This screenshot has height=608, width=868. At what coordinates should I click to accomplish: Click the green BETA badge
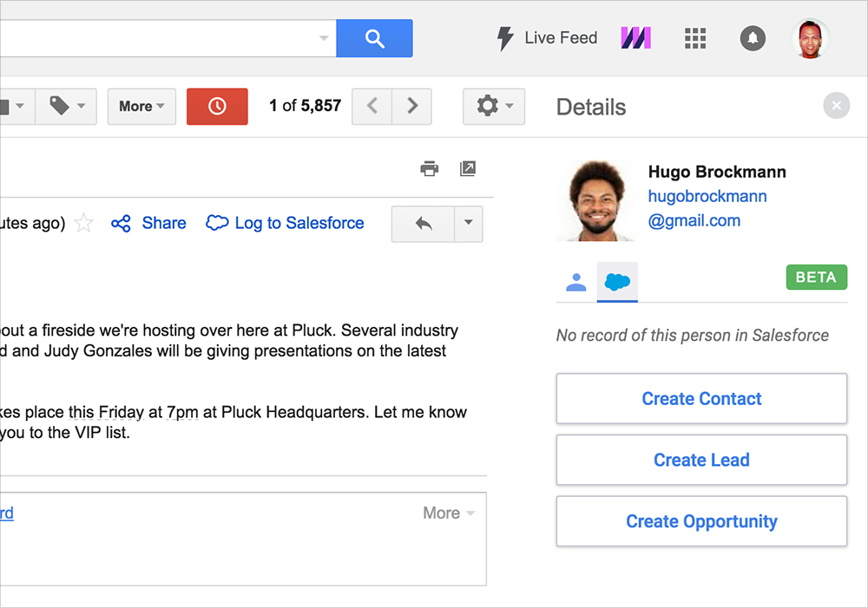pyautogui.click(x=817, y=278)
